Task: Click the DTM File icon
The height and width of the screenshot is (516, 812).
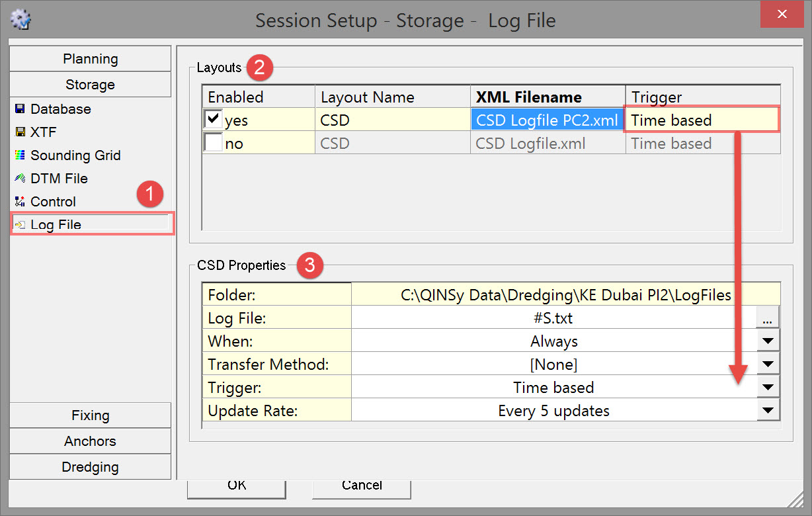Action: click(x=20, y=179)
